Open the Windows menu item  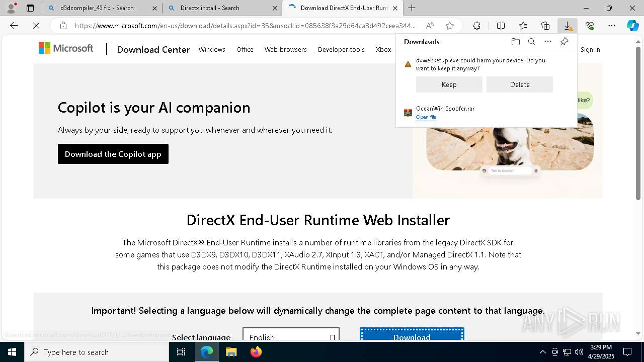pyautogui.click(x=212, y=49)
